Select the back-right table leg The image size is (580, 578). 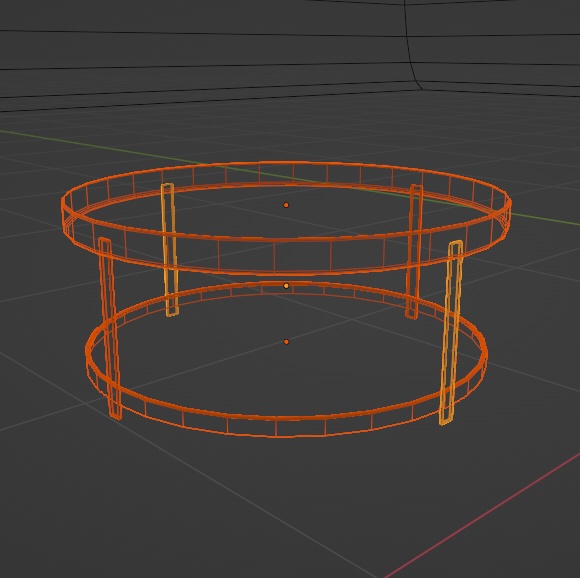click(414, 251)
